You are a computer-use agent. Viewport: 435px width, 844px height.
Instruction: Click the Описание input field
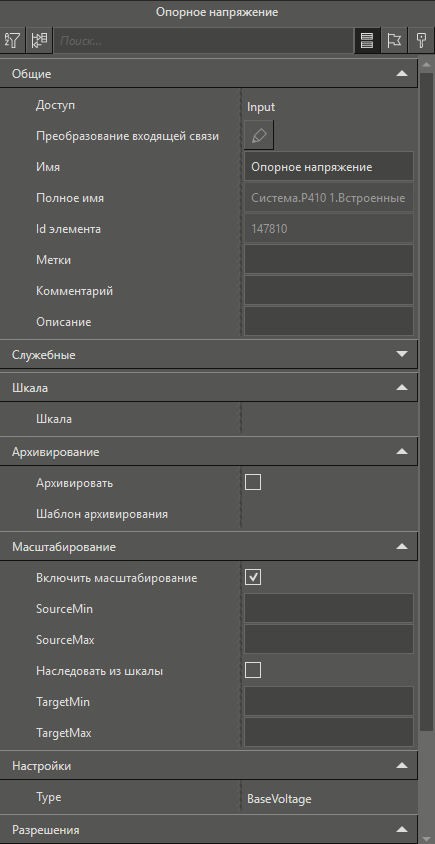tap(329, 321)
